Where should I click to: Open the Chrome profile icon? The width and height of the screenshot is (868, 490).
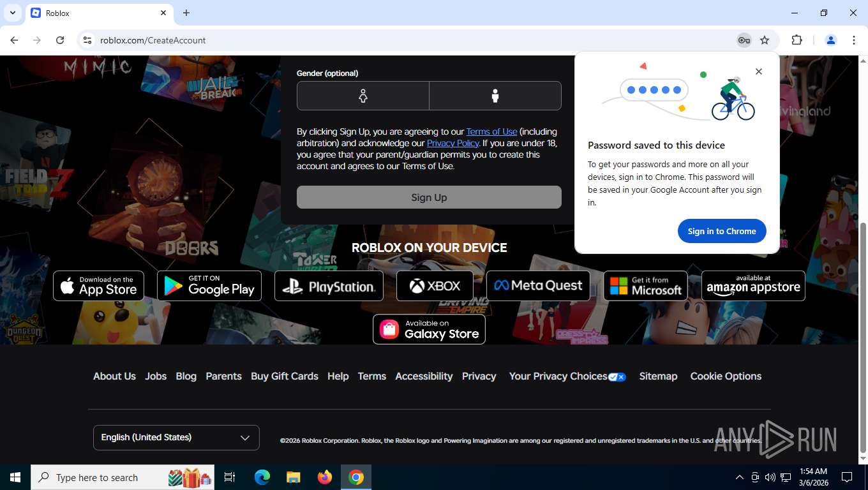(x=831, y=40)
